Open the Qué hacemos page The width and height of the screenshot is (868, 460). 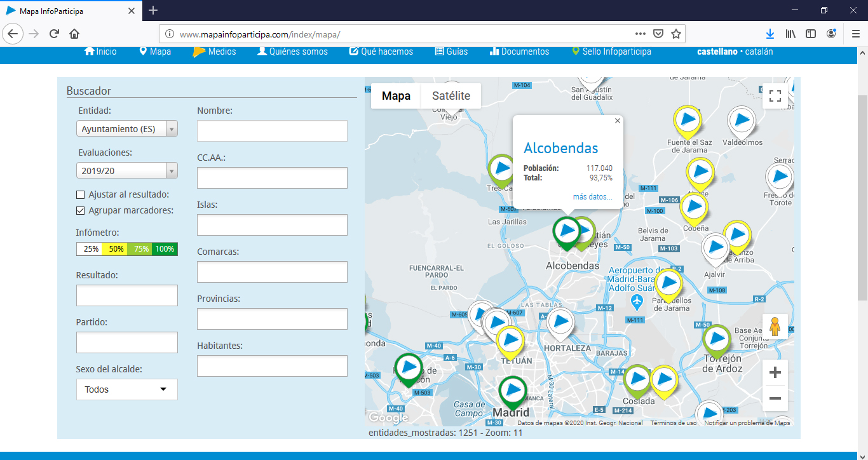click(x=381, y=51)
